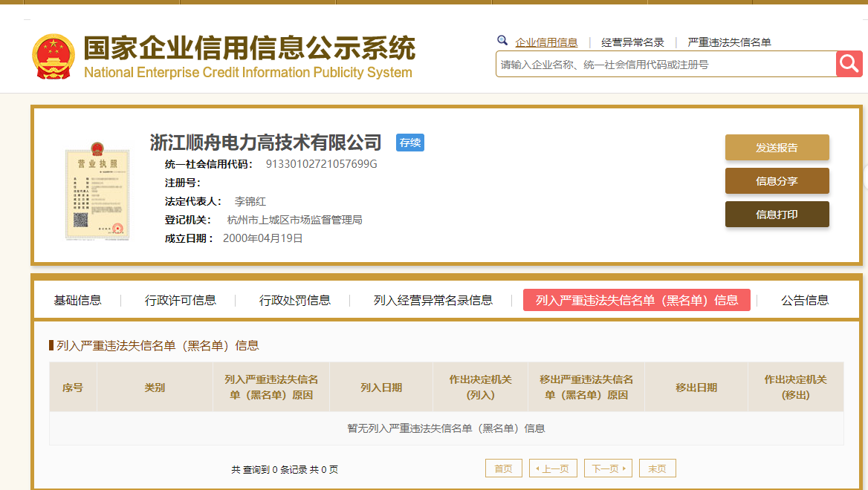Open the business license thumbnail image

[x=97, y=191]
